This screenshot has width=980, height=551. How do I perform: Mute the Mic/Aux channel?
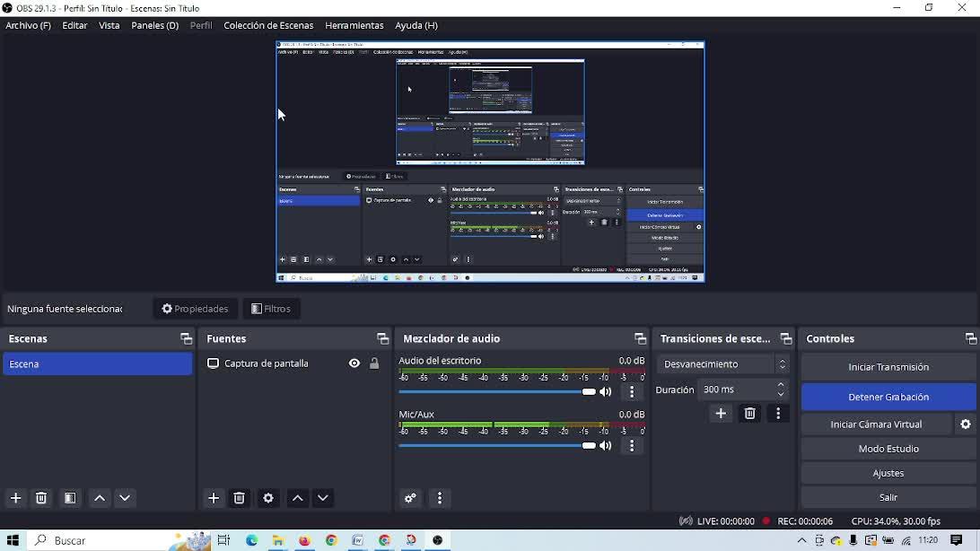point(606,446)
